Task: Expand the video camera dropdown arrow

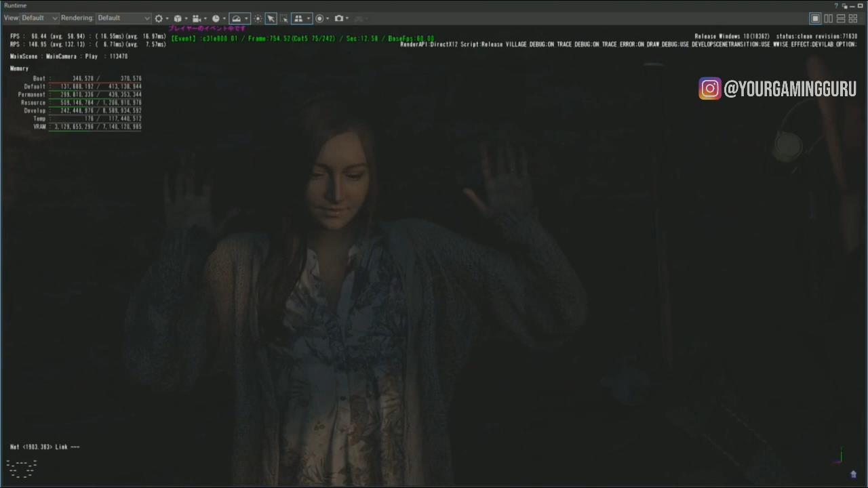Action: coord(205,18)
